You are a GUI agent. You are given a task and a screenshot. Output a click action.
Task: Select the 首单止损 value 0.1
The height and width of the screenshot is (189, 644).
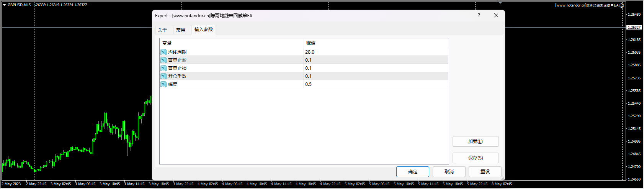click(376, 68)
